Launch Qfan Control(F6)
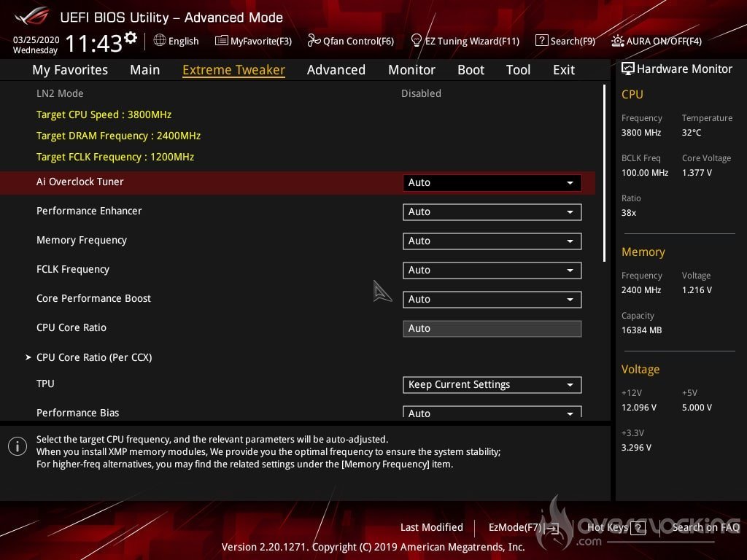 pyautogui.click(x=358, y=41)
